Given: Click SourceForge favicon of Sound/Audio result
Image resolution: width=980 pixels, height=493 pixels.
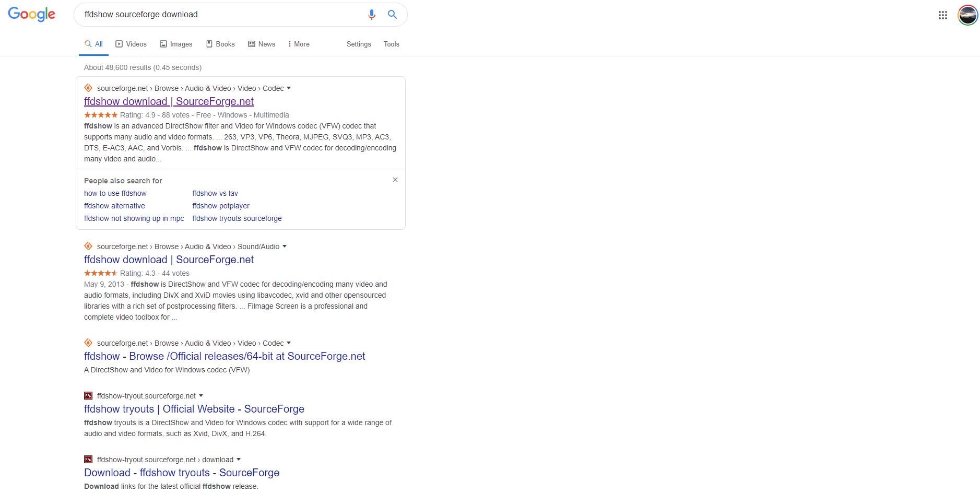Looking at the screenshot, I should click(88, 246).
